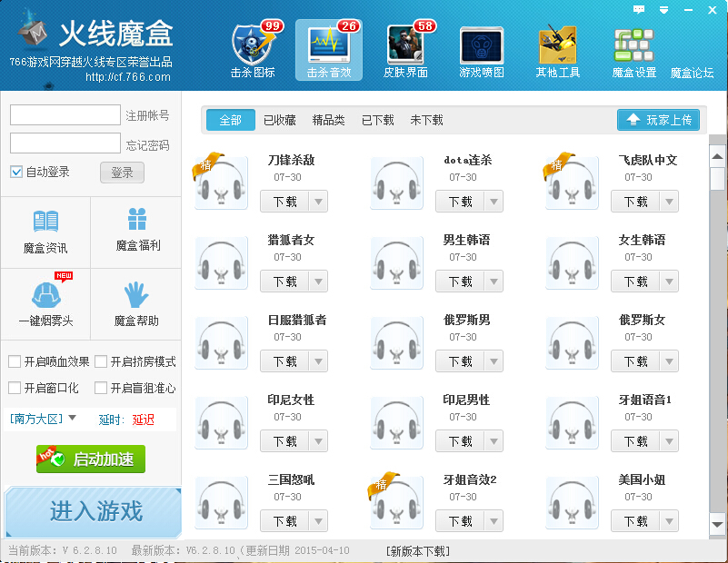Open 其他工具 other tools section
Viewport: 728px width, 563px height.
click(557, 45)
